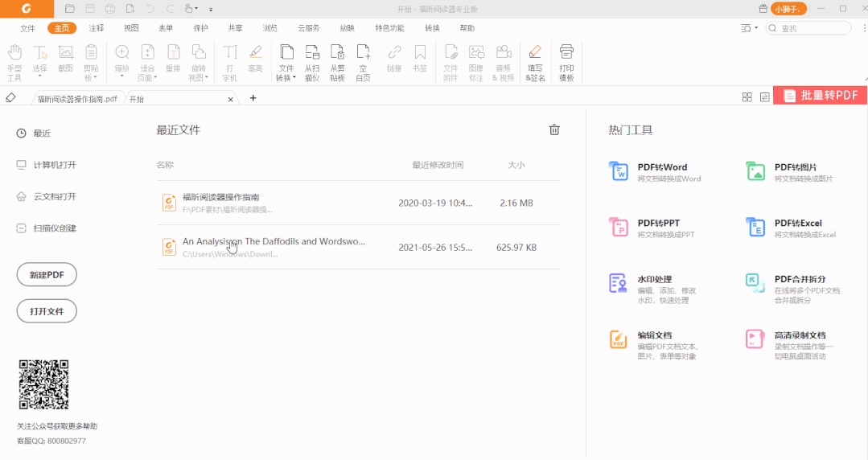Image resolution: width=868 pixels, height=460 pixels.
Task: Open the recent file An Analysison The Daffodils
Action: point(274,241)
